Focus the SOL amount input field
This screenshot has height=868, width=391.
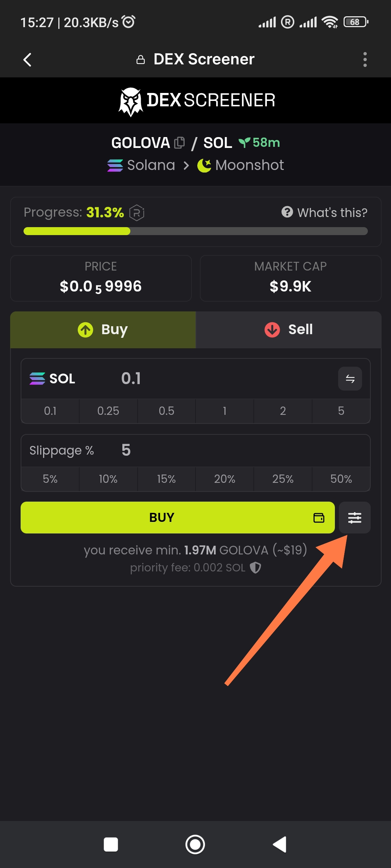(x=217, y=379)
